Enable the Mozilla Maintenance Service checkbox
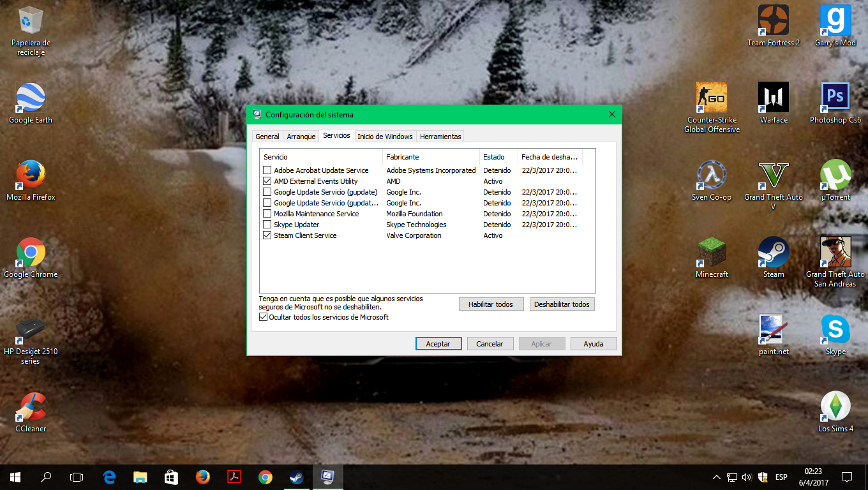Viewport: 868px width, 490px height. 267,214
